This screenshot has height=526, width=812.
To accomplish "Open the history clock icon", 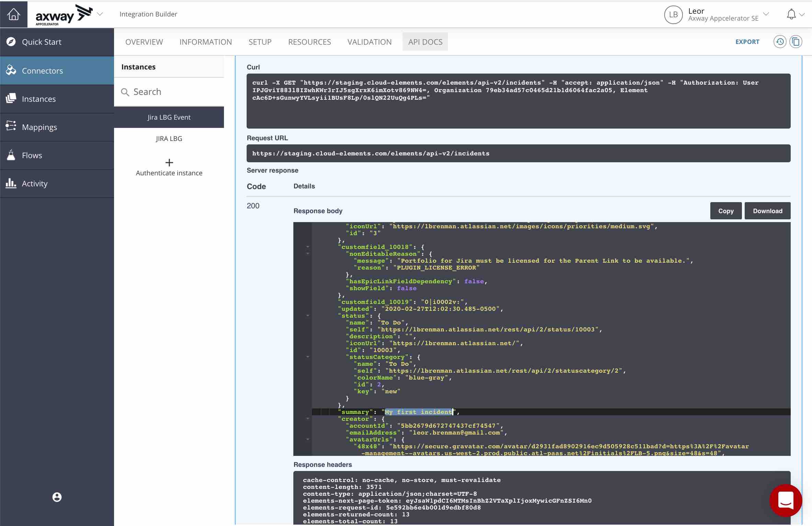I will pos(780,42).
